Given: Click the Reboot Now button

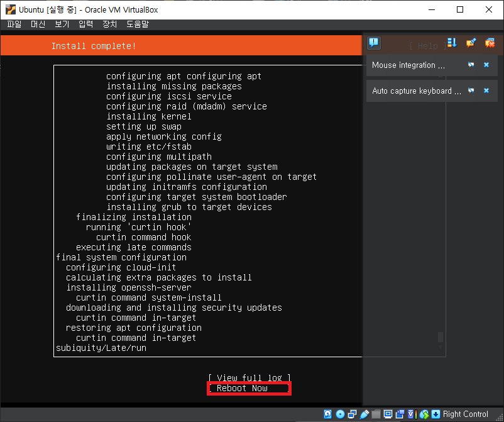Looking at the screenshot, I should pos(249,388).
